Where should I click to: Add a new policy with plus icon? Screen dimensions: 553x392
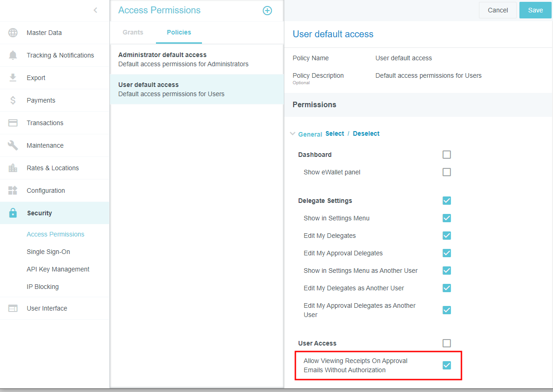267,11
